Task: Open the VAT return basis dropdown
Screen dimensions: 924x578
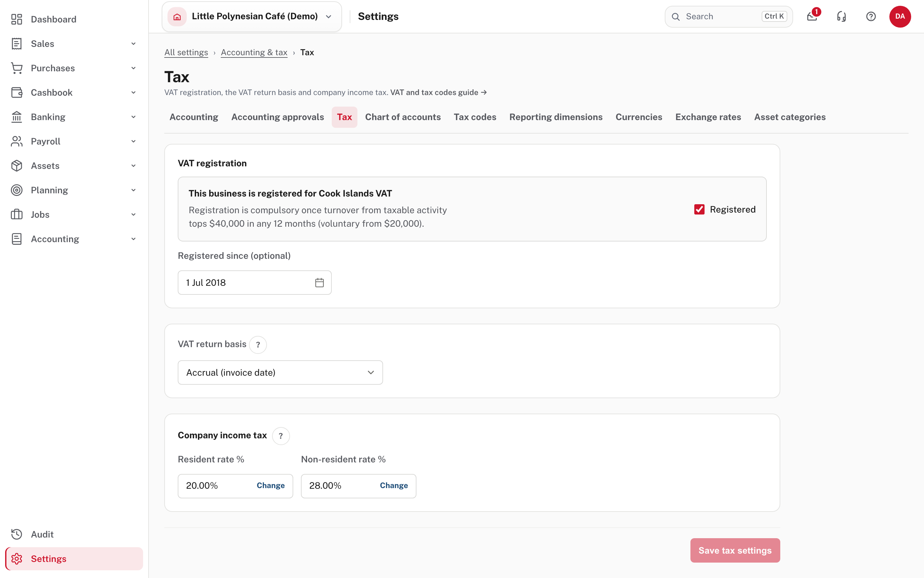Action: [x=280, y=372]
